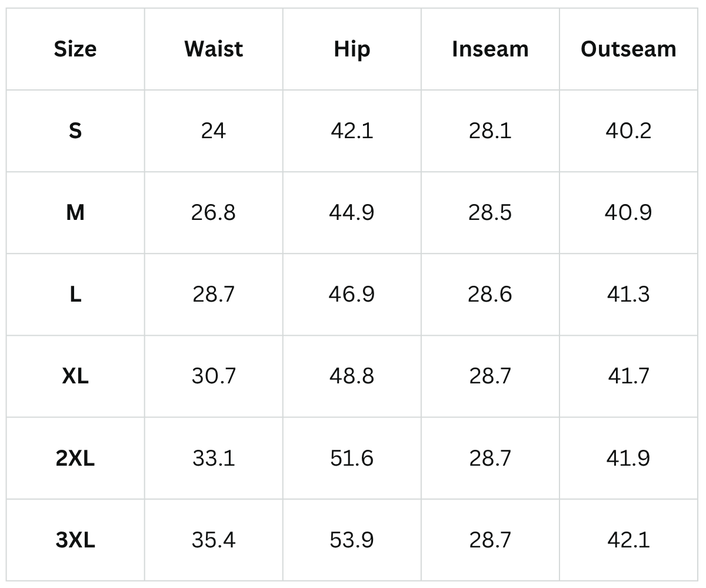Select hip value 44.9 for size M

(352, 212)
